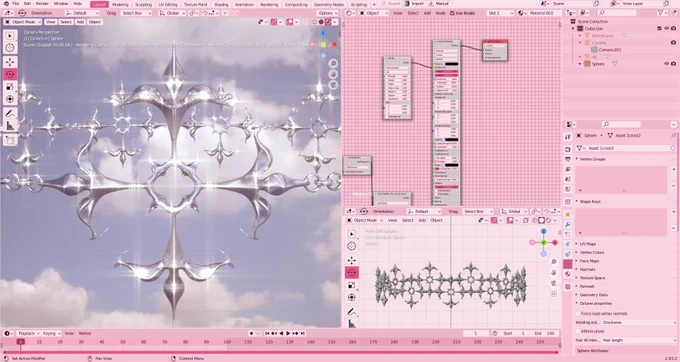Toggle Sphere eye visibility in the Outliner
The height and width of the screenshot is (362, 680).
click(667, 64)
